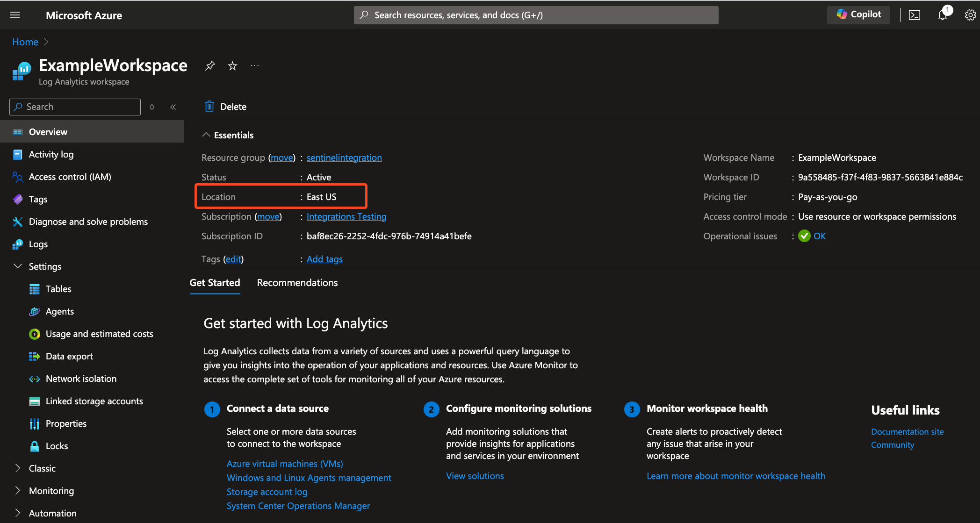Select the Get Started tab
Viewport: 980px width, 523px height.
(215, 283)
